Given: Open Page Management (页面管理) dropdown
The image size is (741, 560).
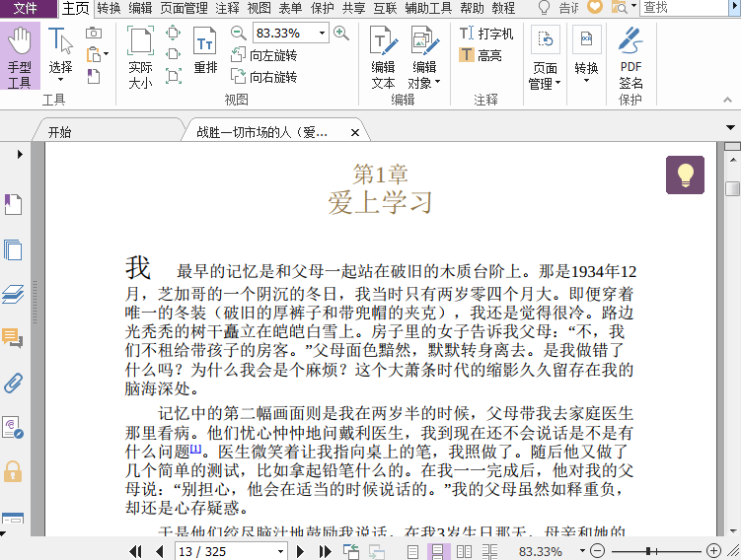Looking at the screenshot, I should click(x=545, y=57).
